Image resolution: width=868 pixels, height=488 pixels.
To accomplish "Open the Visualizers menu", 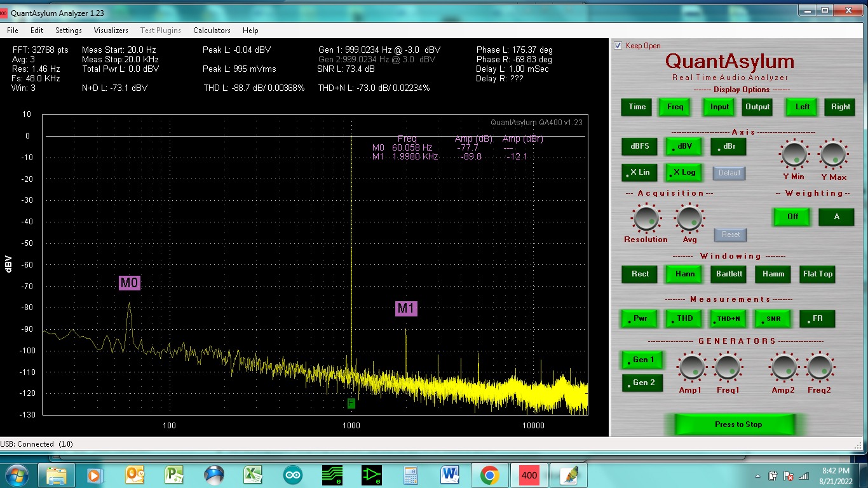I will pos(111,30).
